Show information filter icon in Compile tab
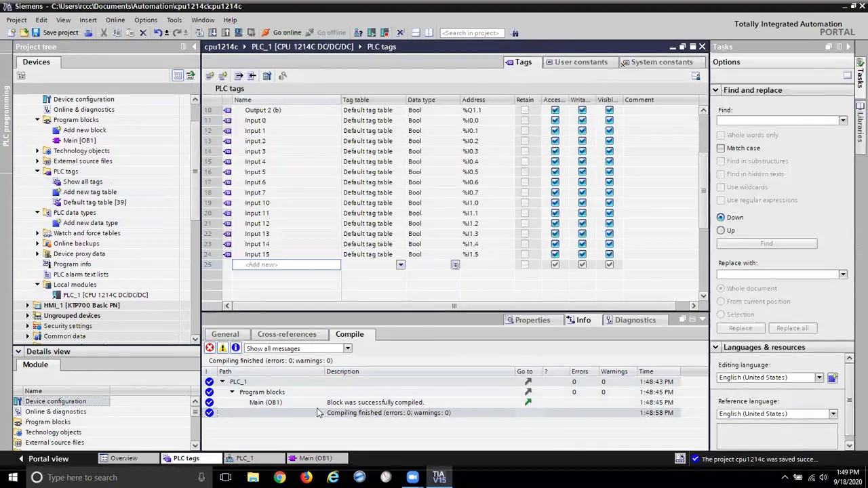 [235, 348]
